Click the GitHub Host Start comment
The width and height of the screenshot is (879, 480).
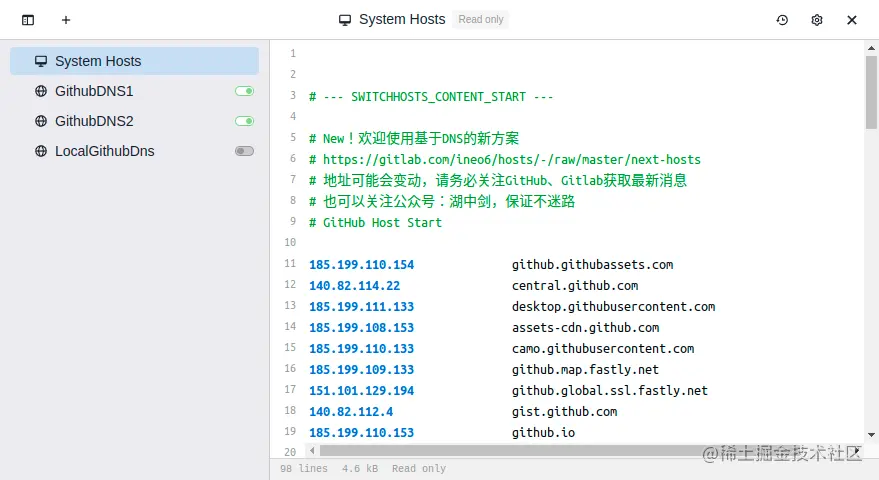pos(375,223)
